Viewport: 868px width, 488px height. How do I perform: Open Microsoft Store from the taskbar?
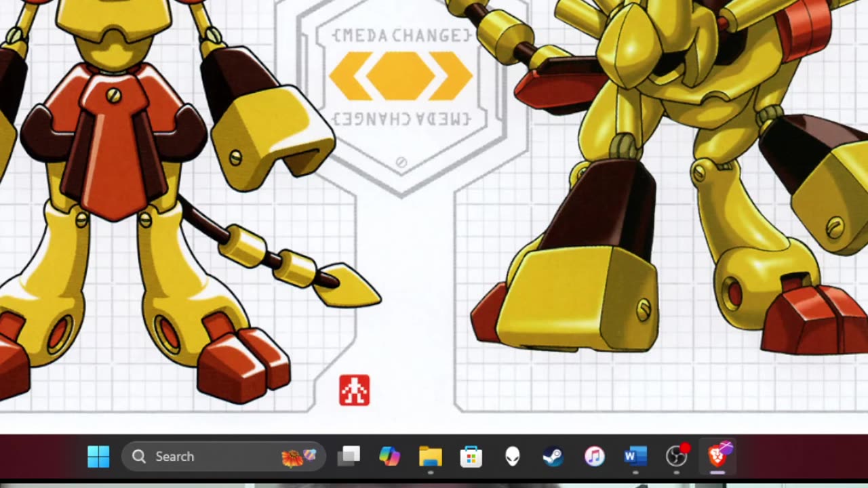(471, 457)
